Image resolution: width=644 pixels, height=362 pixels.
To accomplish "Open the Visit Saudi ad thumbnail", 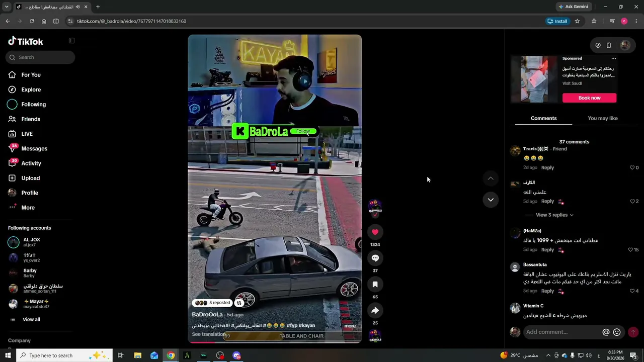I will [534, 79].
